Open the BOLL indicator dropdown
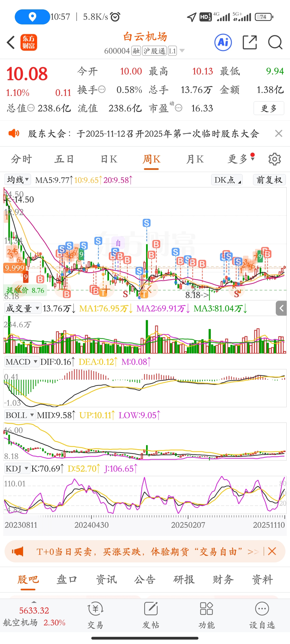Viewport: 290px width, 644px height. tap(20, 415)
